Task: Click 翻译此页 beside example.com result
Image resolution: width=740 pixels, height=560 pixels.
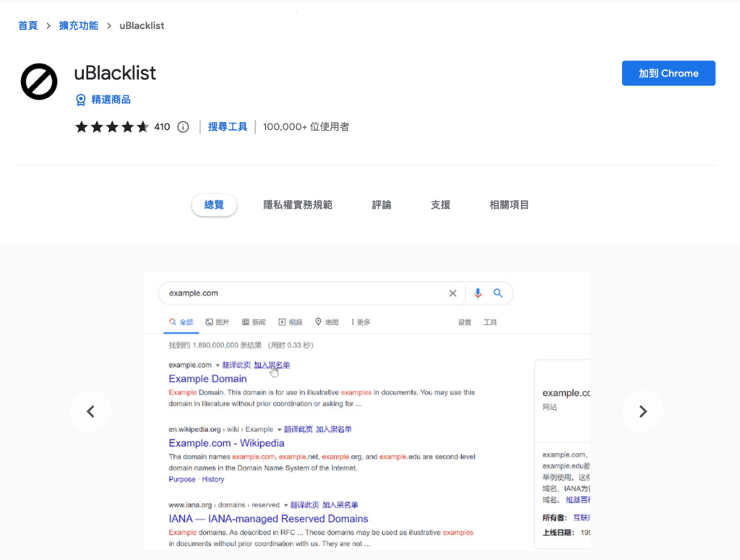Action: [236, 365]
